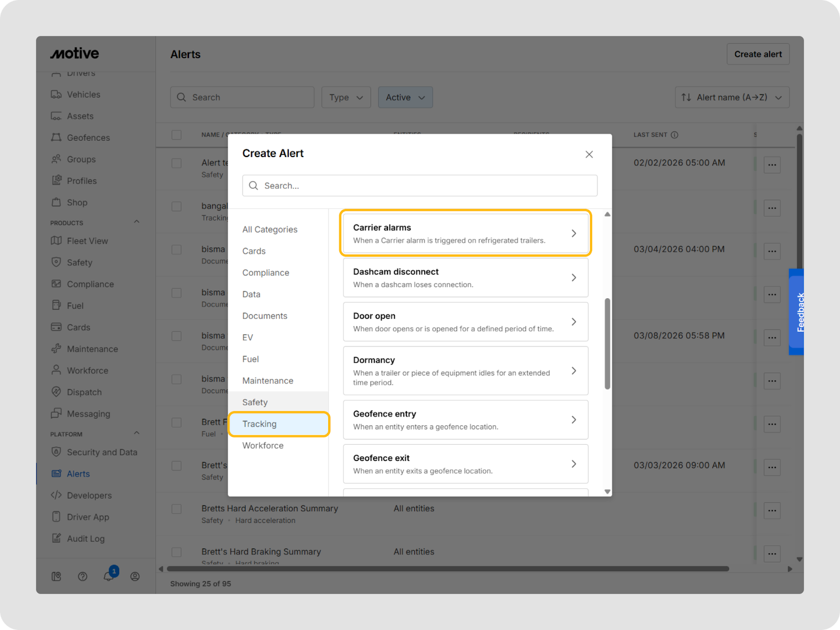Open the Type filter dropdown
This screenshot has width=840, height=630.
346,98
